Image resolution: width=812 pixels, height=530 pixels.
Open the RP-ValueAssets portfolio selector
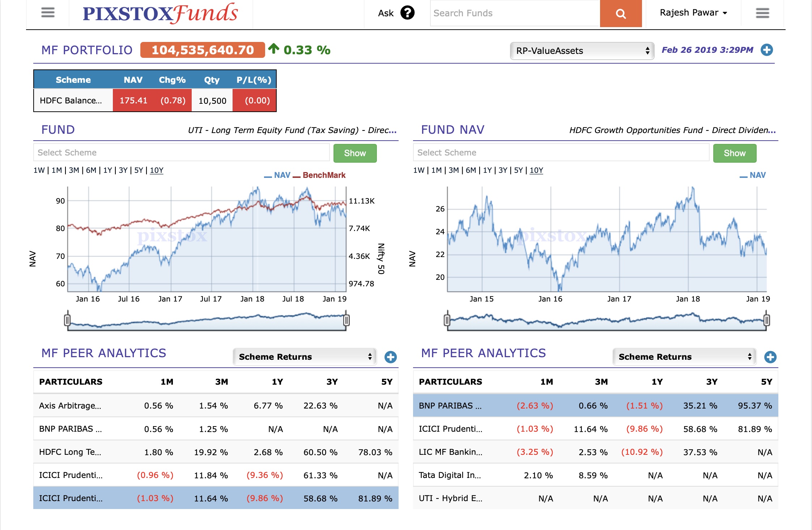pos(582,51)
